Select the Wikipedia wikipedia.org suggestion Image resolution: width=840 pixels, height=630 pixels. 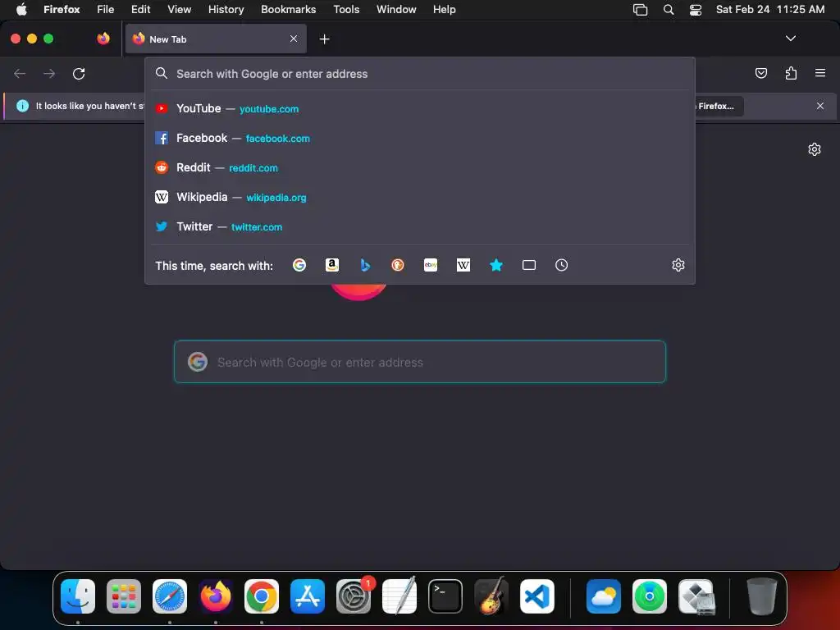tap(420, 197)
